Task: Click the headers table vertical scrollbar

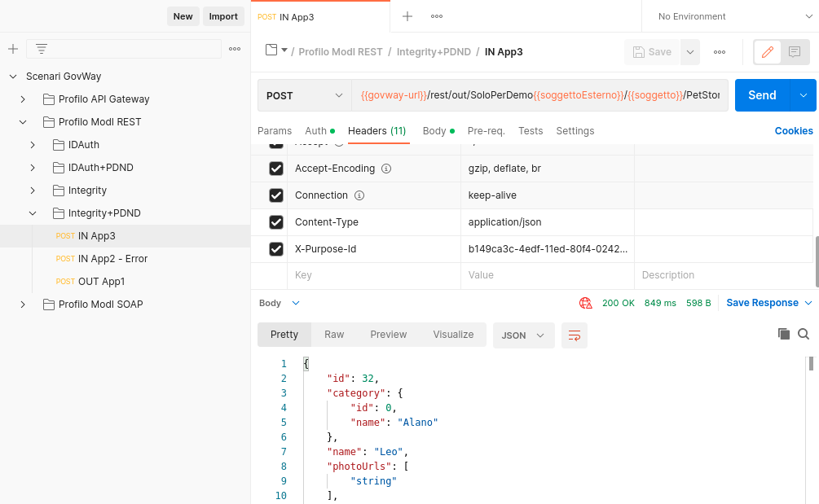Action: click(x=817, y=261)
